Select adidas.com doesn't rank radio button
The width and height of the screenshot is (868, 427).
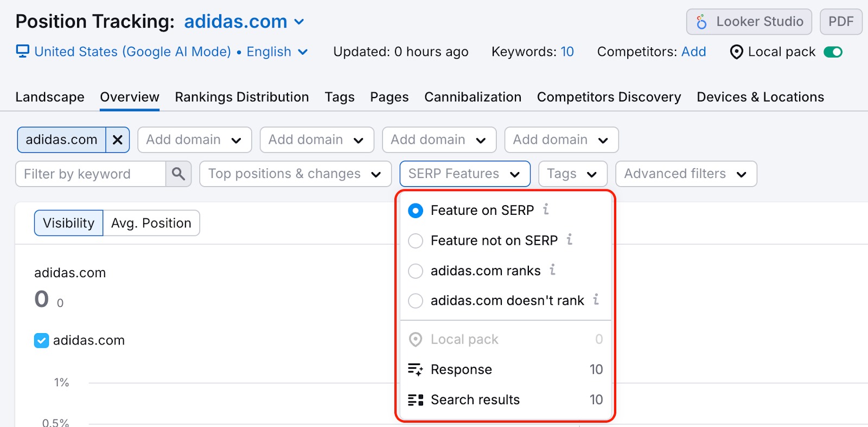[416, 301]
